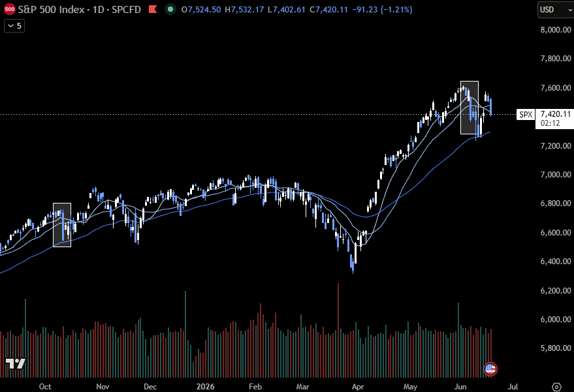574x392 pixels.
Task: Click the red S&P 500 symbol logo
Action: [9, 9]
